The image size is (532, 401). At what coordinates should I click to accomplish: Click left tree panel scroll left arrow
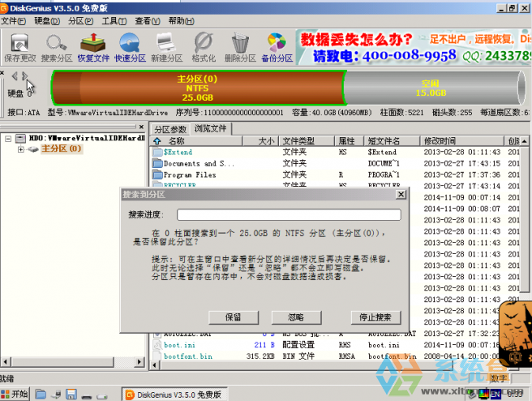tap(6, 362)
